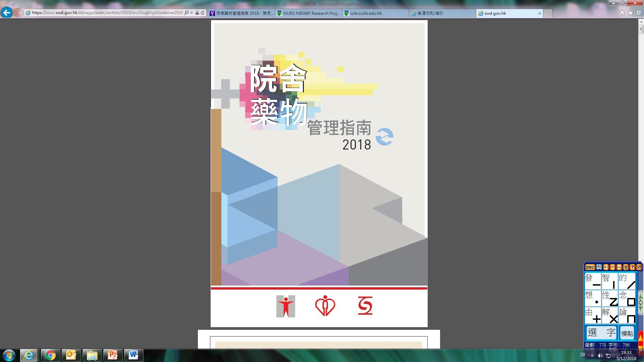Open Google Chrome from the taskbar
The width and height of the screenshot is (644, 362).
tap(50, 355)
